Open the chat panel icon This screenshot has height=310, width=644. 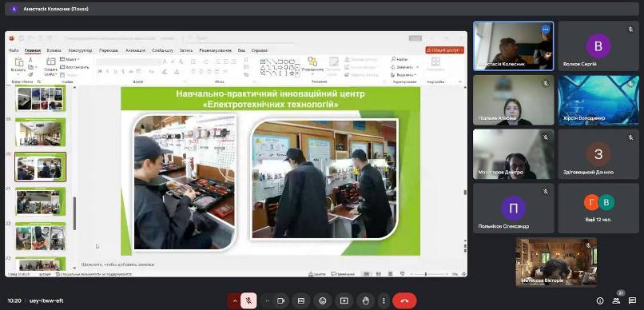click(x=632, y=300)
